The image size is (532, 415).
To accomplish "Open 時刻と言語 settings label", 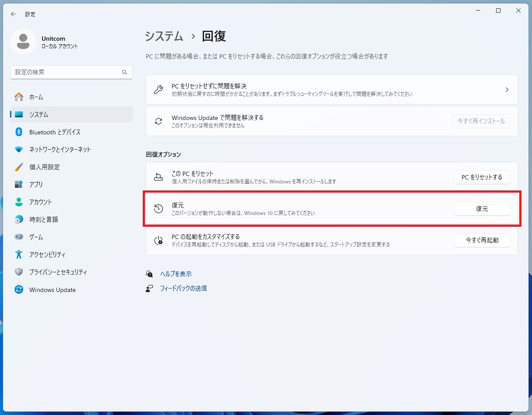I will 44,219.
